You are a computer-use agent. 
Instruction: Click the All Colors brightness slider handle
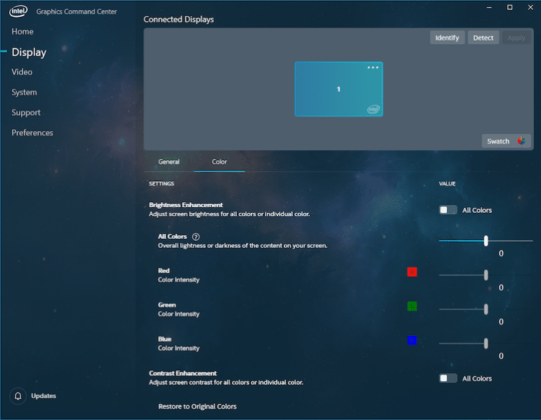(486, 241)
